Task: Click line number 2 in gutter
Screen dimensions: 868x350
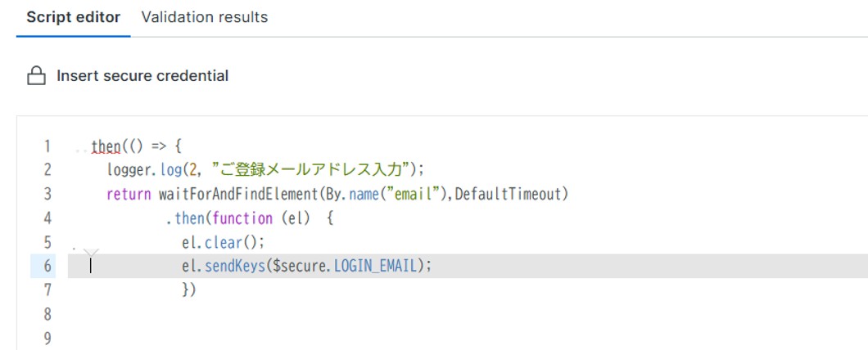Action: pyautogui.click(x=47, y=171)
